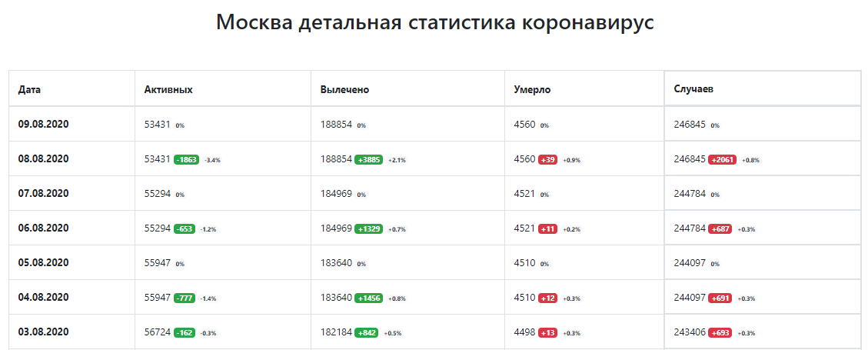Click the red +13 deaths badge

point(548,333)
